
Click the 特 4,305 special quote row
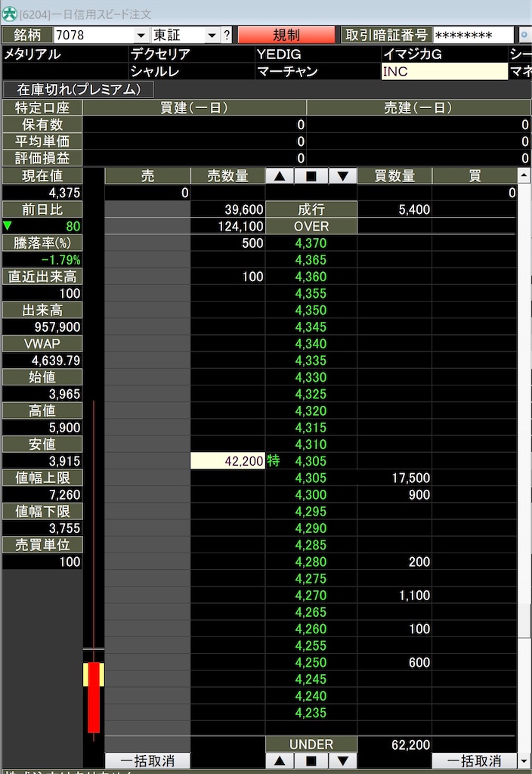(311, 461)
